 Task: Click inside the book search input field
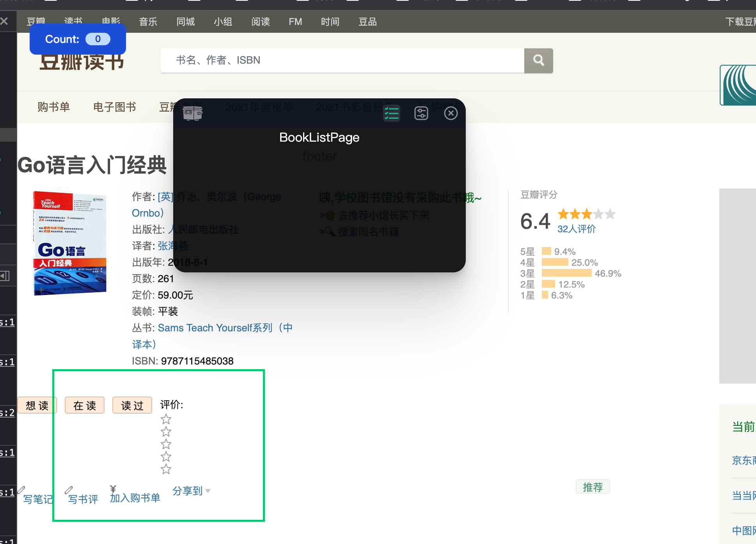point(343,60)
